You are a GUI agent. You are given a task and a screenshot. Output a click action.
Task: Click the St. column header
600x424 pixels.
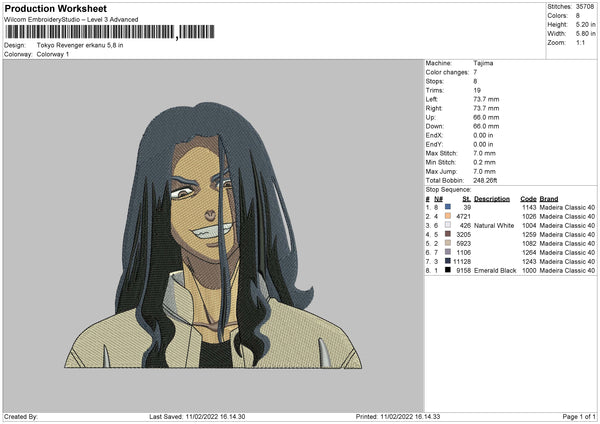pos(466,199)
